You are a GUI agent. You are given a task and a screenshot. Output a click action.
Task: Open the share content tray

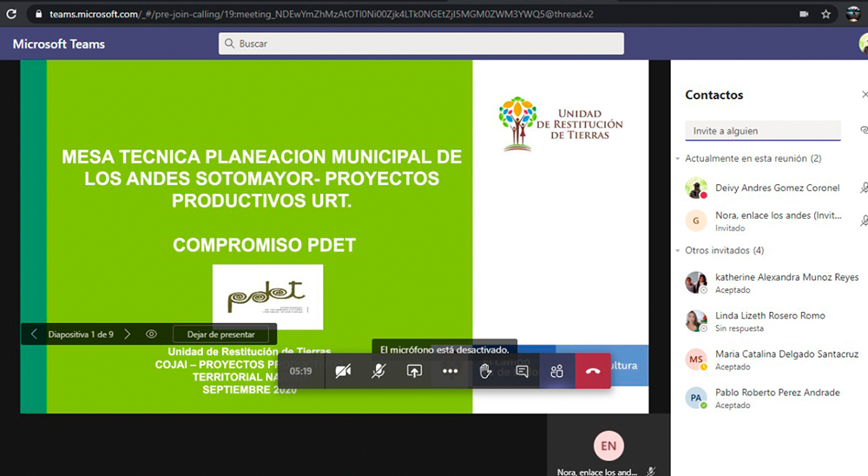tap(414, 371)
